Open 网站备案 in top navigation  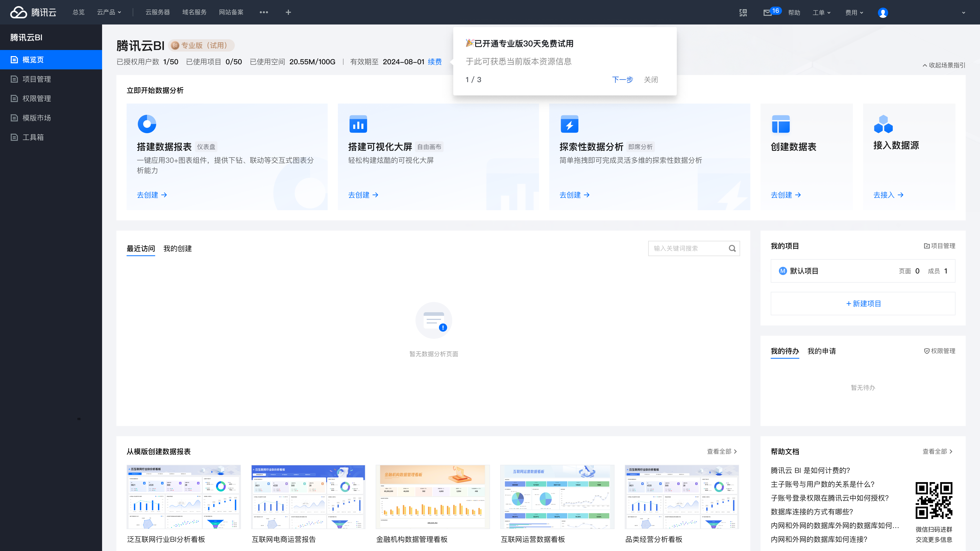(231, 12)
